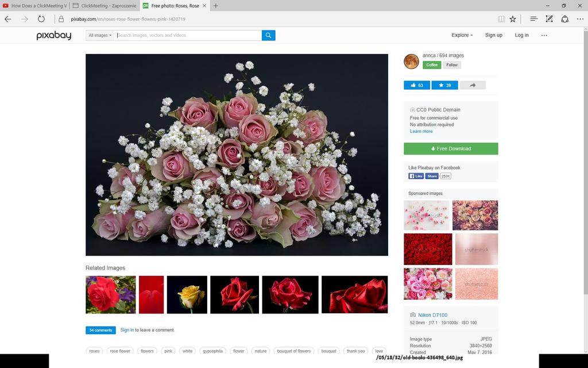Focus the Search images, vectors and videos field
588x368 pixels.
coord(188,35)
